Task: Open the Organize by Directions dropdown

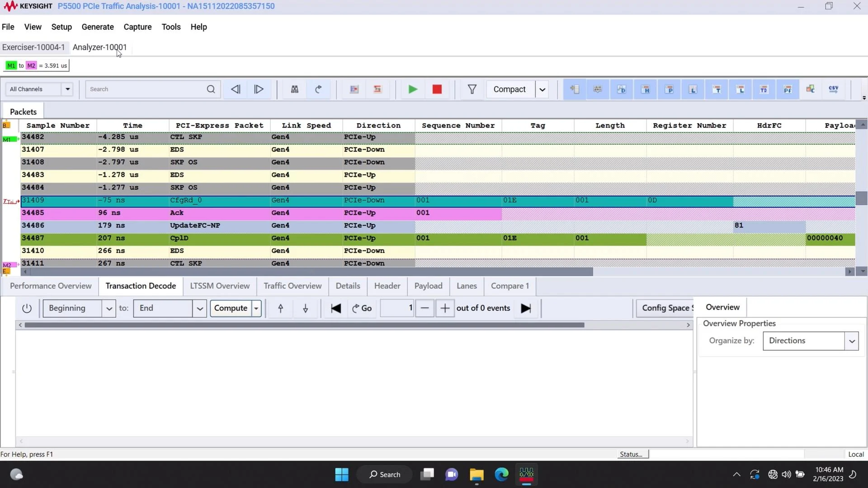Action: tap(811, 341)
